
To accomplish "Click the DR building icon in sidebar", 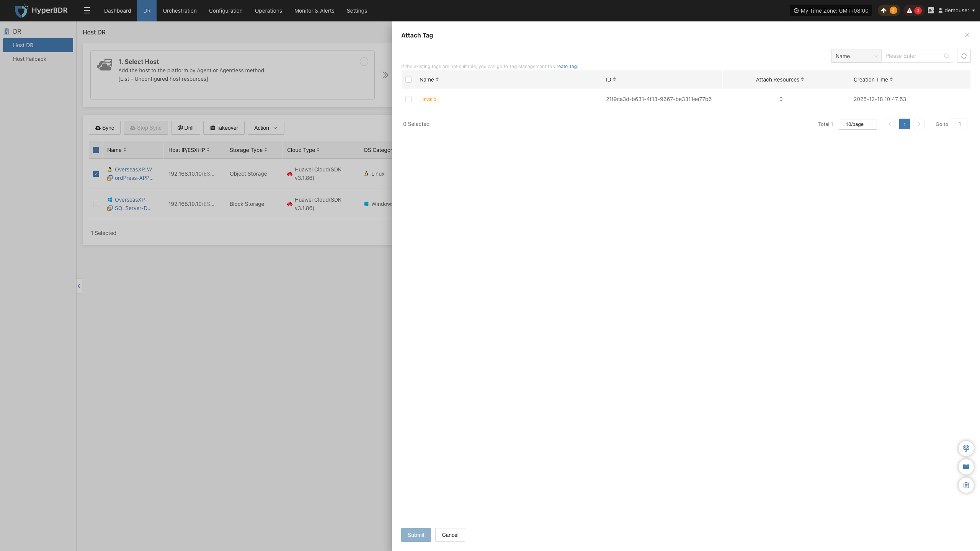I will click(7, 31).
